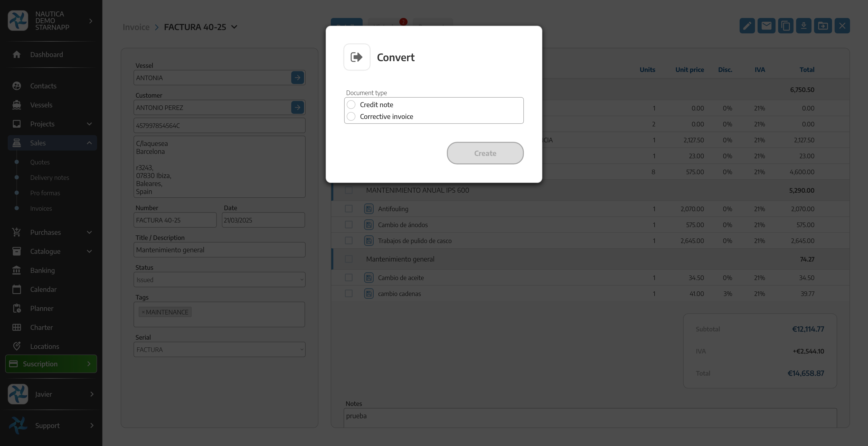Click the Date field 21/03/2025

(263, 220)
